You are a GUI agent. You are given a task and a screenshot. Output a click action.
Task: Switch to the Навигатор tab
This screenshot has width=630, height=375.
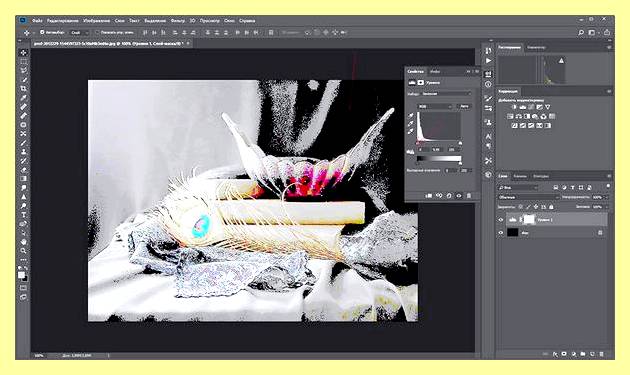click(536, 47)
